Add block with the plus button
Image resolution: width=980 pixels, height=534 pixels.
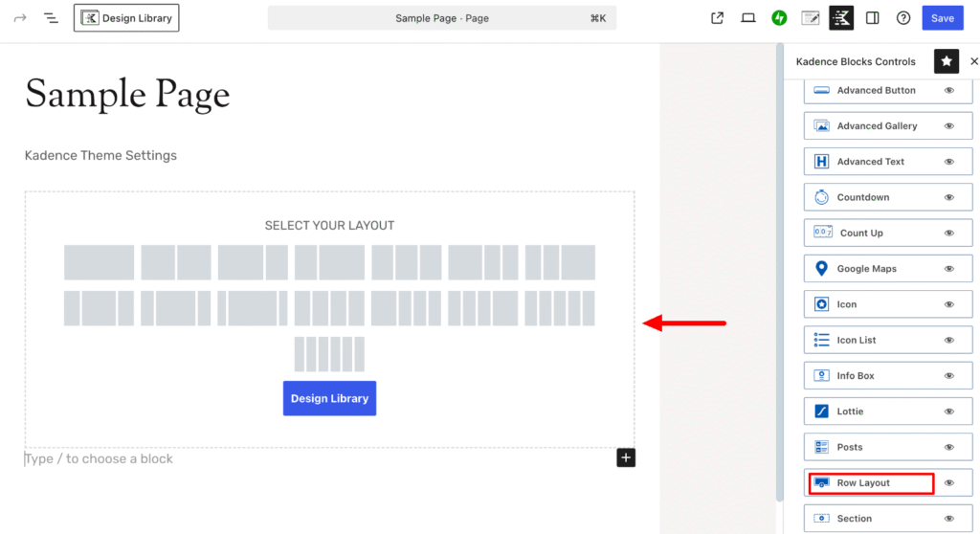(x=626, y=457)
